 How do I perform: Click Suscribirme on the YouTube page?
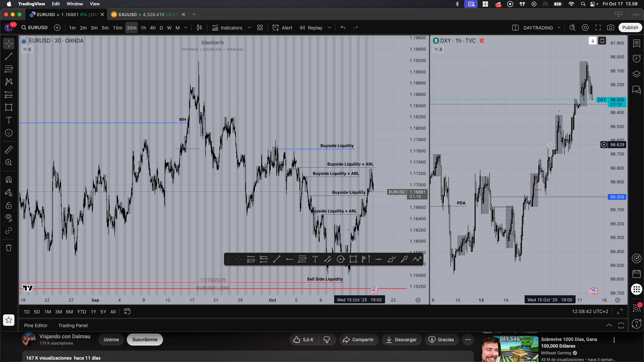[x=145, y=340]
